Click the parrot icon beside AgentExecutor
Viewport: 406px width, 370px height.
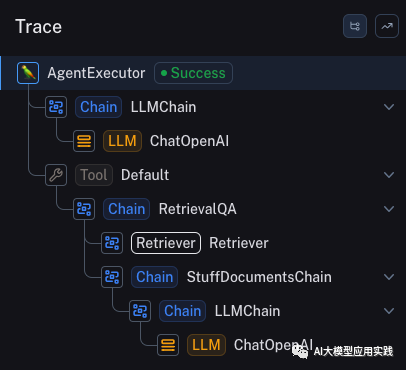click(28, 73)
